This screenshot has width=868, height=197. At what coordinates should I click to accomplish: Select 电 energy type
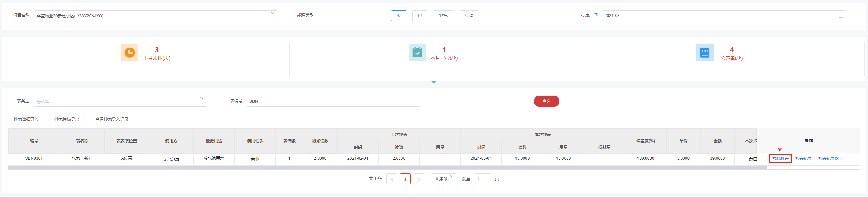420,16
